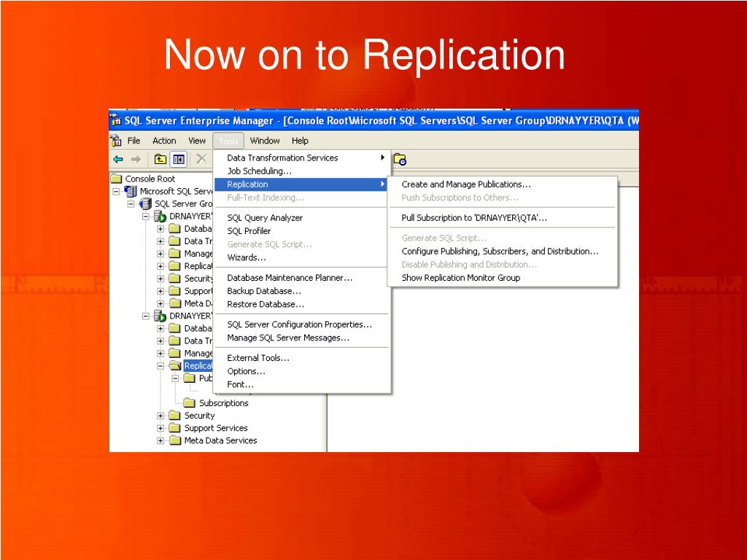Open Data Transformation Services submenu arrow

(382, 157)
